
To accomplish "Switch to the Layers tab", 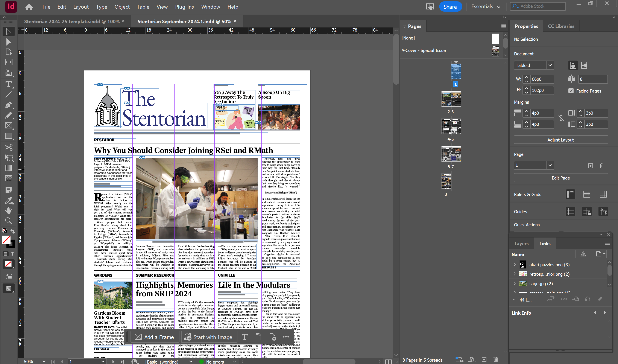I will (521, 243).
